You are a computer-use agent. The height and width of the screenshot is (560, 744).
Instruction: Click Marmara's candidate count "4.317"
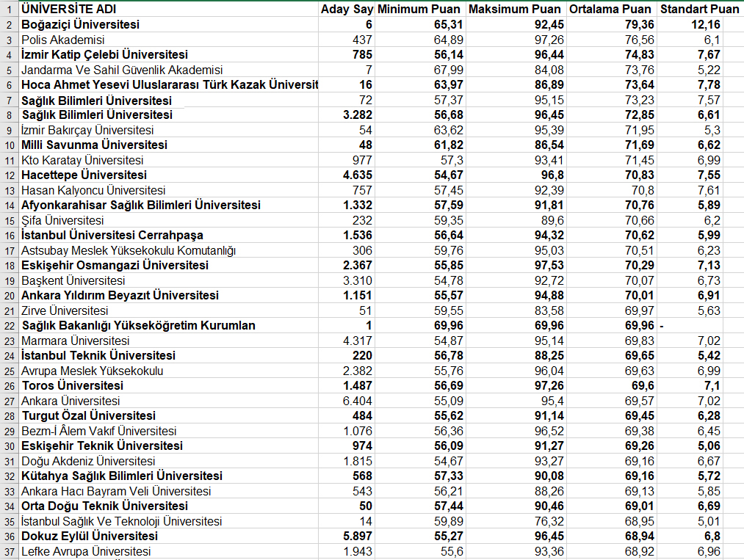(347, 341)
